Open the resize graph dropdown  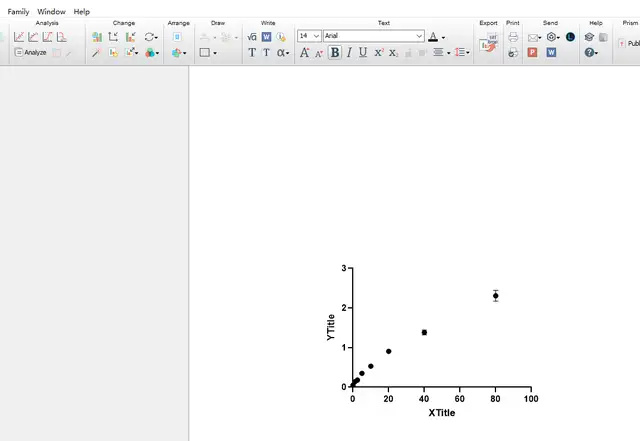[x=131, y=53]
